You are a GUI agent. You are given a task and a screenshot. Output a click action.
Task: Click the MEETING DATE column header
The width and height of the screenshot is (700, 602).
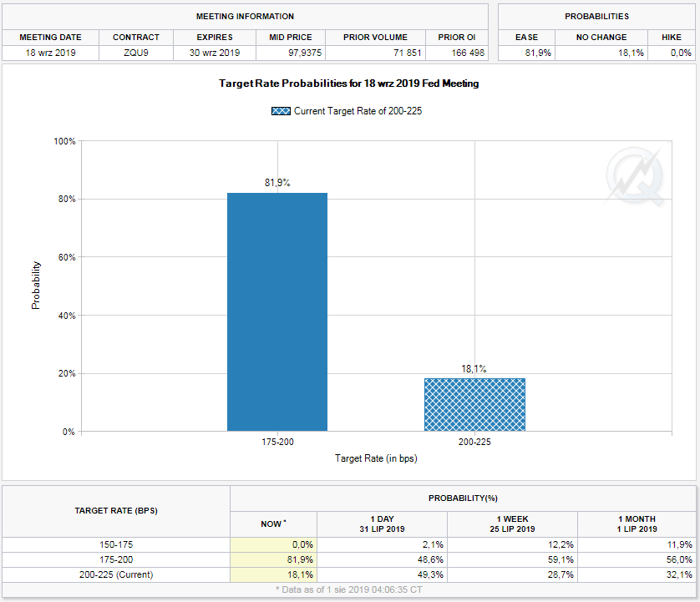click(50, 38)
